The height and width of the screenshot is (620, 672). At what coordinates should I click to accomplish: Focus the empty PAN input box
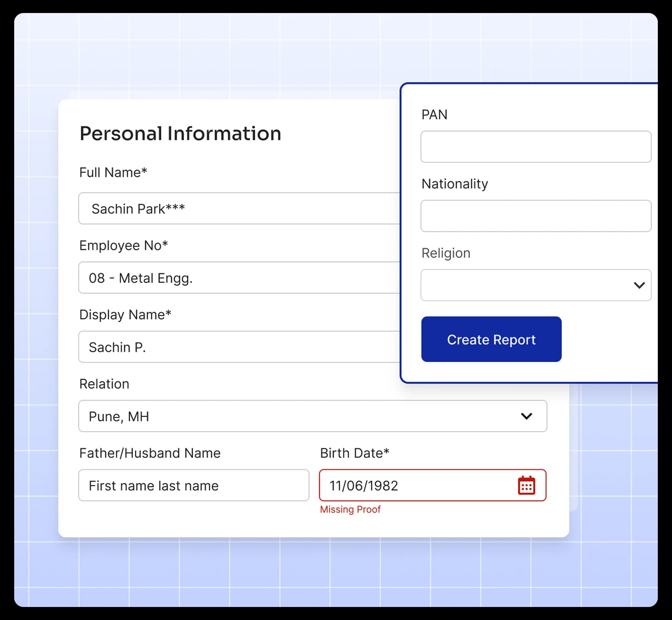tap(536, 147)
